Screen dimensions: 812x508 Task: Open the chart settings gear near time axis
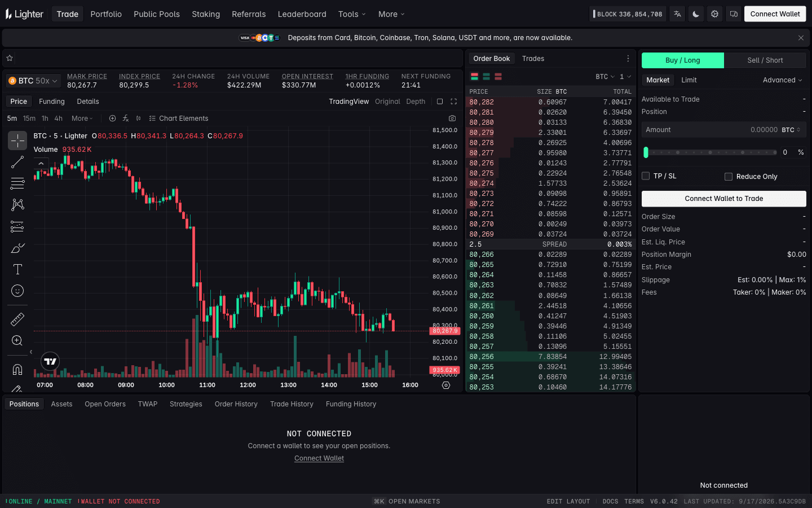[x=446, y=385]
